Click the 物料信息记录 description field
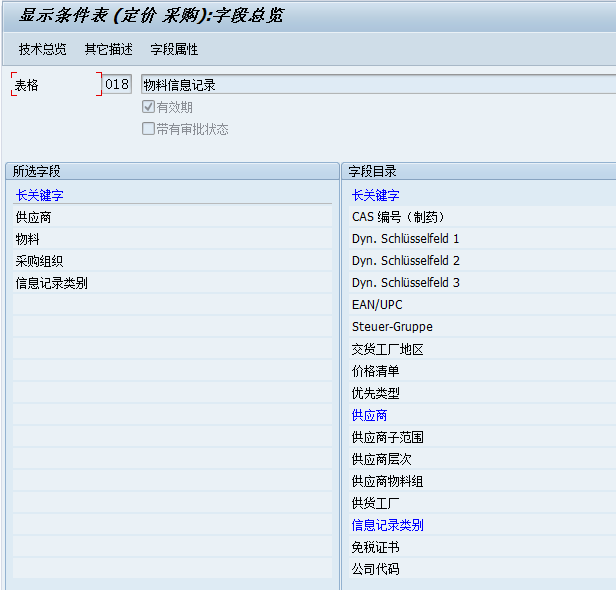This screenshot has height=590, width=616. click(378, 84)
